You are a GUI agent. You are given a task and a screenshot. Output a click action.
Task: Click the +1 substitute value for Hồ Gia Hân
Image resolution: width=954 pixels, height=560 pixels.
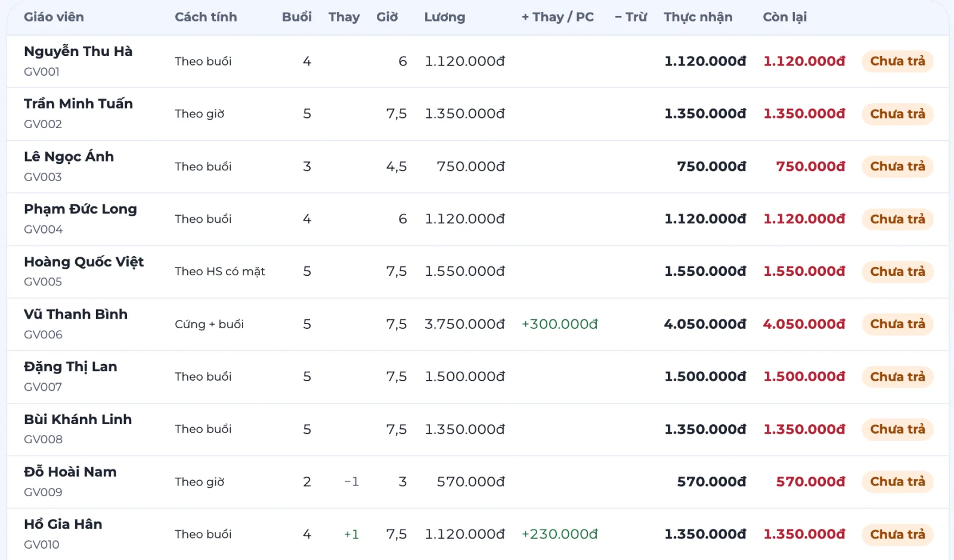(351, 534)
